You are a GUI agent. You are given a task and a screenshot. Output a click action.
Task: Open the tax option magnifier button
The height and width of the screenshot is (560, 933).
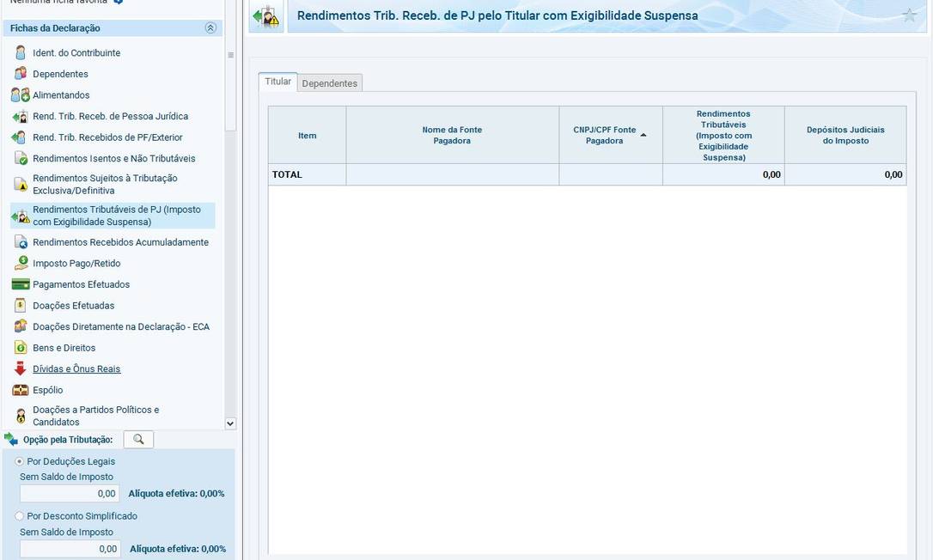138,440
